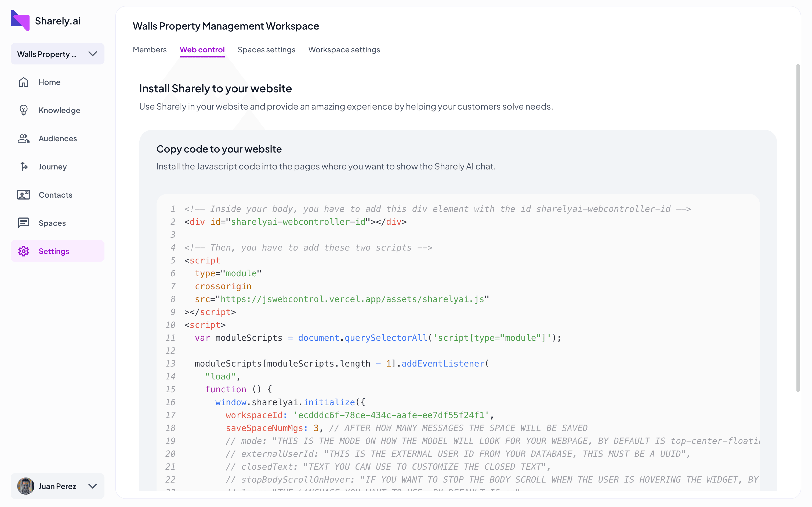The height and width of the screenshot is (507, 812).
Task: Select Settings in the sidebar
Action: (58, 251)
